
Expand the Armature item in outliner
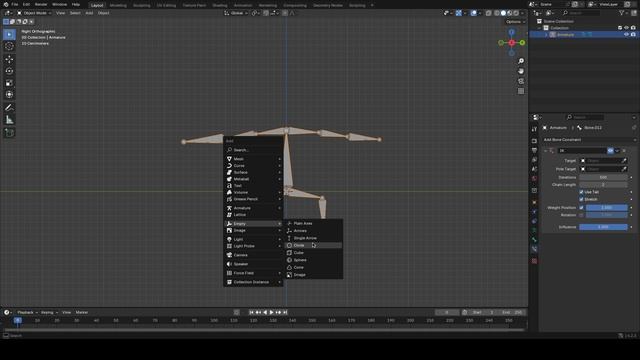point(546,35)
